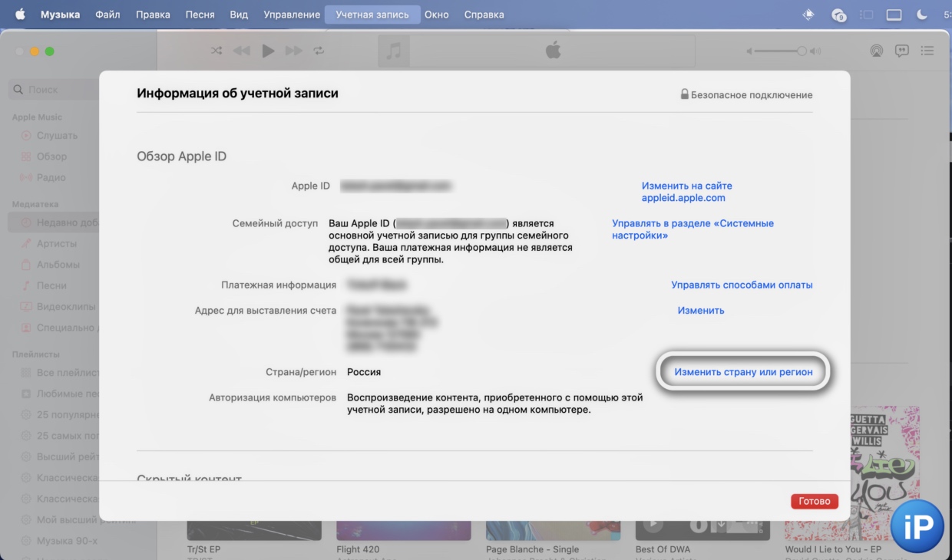Select the Высший рейтинг smart playlist icon
Viewport: 952px width, 560px height.
pyautogui.click(x=26, y=457)
